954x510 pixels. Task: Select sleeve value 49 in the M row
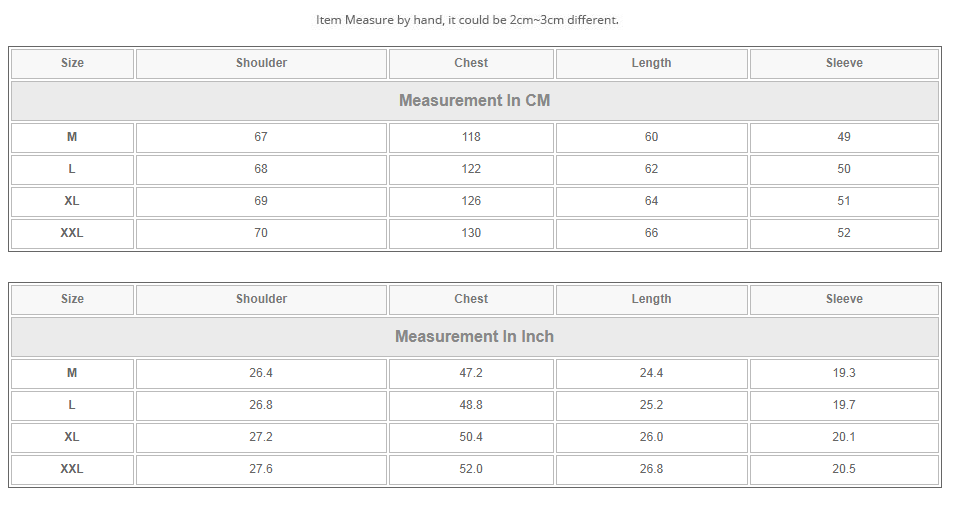(844, 137)
